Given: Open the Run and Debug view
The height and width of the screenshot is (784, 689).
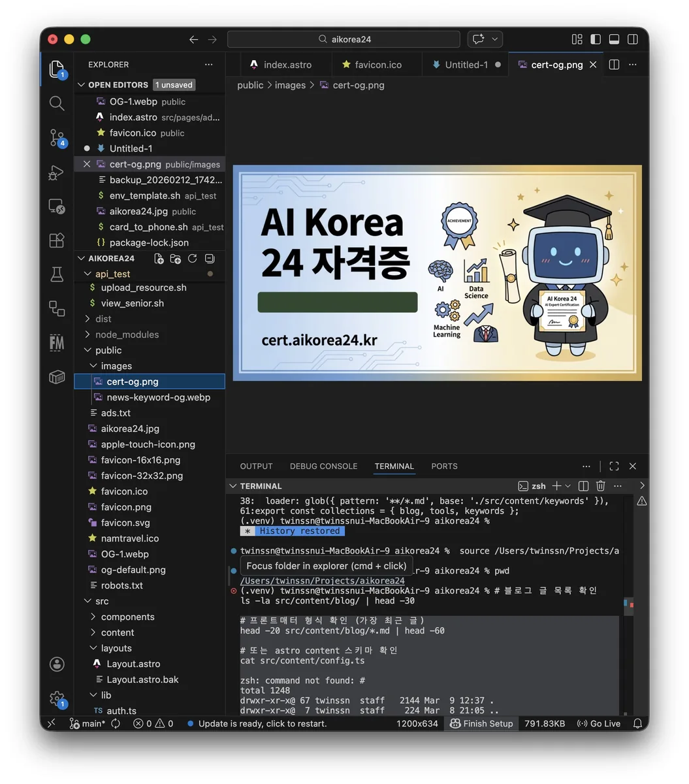Looking at the screenshot, I should (x=57, y=172).
